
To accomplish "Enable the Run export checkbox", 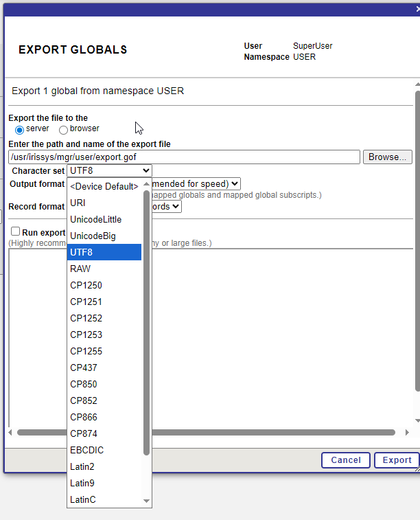I will pos(15,232).
